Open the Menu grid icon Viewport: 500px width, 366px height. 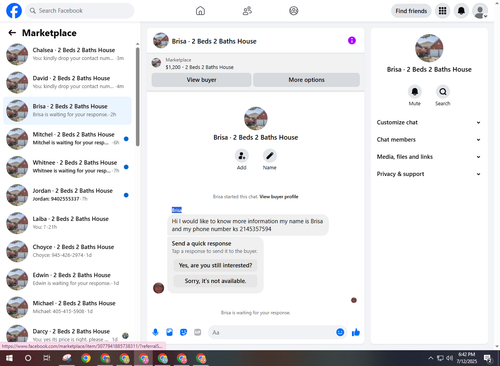442,11
